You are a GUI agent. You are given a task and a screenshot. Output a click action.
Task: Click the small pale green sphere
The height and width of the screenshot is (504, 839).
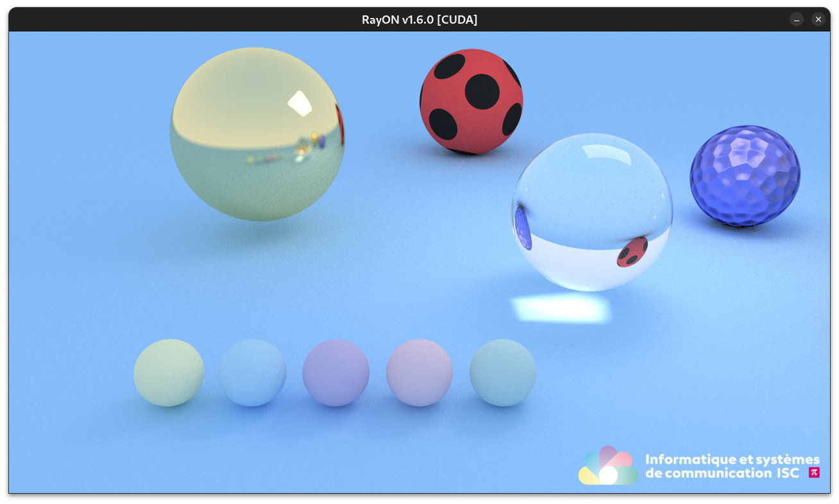[169, 373]
